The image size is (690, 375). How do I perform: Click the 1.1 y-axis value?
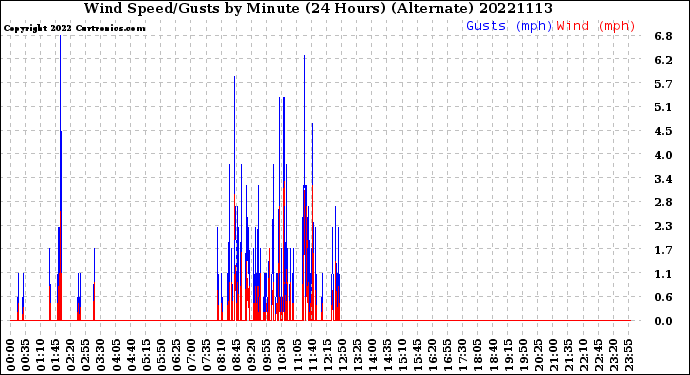click(x=664, y=274)
